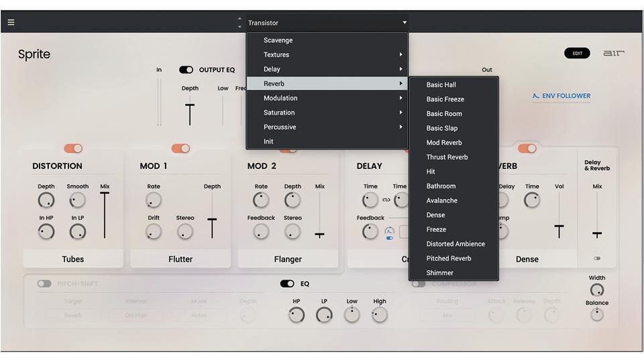
Task: Click the Distortion Depth knob
Action: coord(46,200)
